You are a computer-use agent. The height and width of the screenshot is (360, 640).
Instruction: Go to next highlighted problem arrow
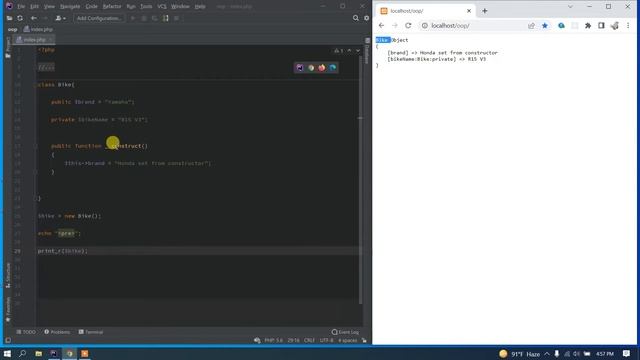(358, 51)
